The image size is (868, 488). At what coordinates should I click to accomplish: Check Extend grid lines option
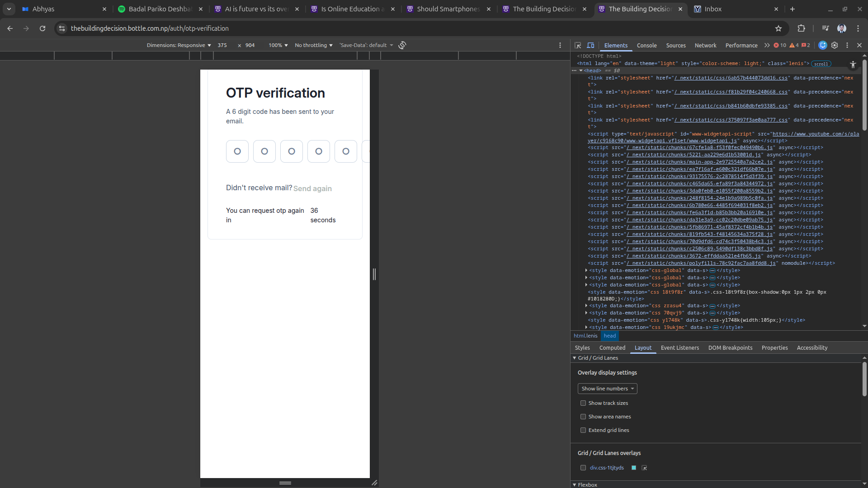point(583,430)
